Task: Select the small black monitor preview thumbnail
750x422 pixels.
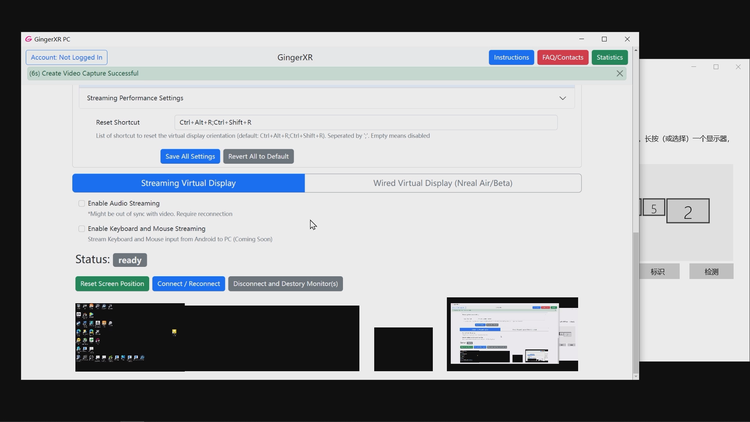Action: click(x=403, y=349)
